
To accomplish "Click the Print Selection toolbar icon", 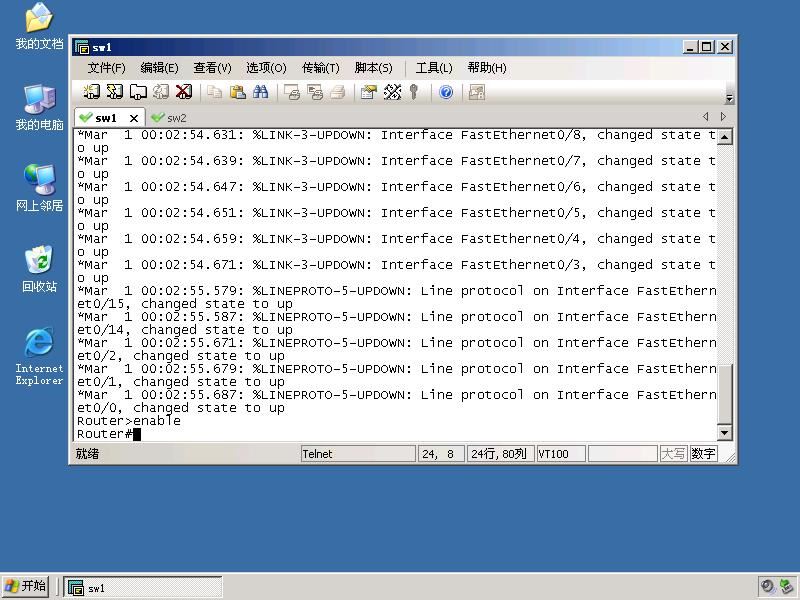I will click(315, 92).
